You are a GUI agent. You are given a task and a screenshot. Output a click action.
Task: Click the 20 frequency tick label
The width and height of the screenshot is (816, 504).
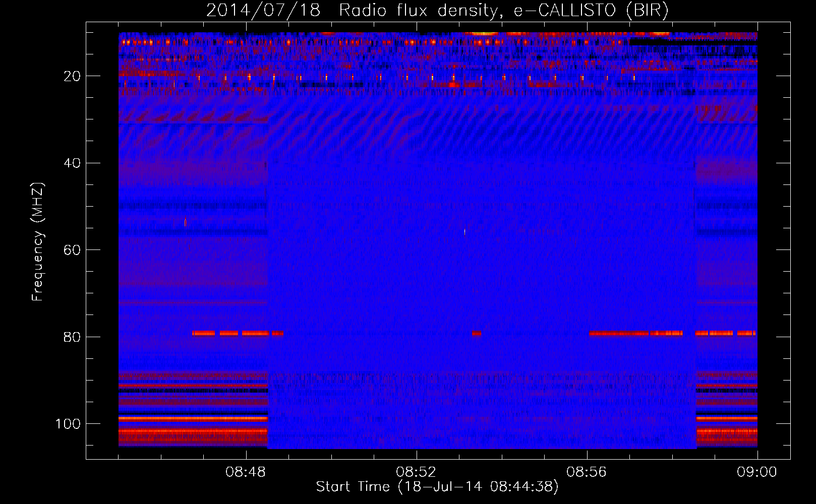tap(73, 76)
